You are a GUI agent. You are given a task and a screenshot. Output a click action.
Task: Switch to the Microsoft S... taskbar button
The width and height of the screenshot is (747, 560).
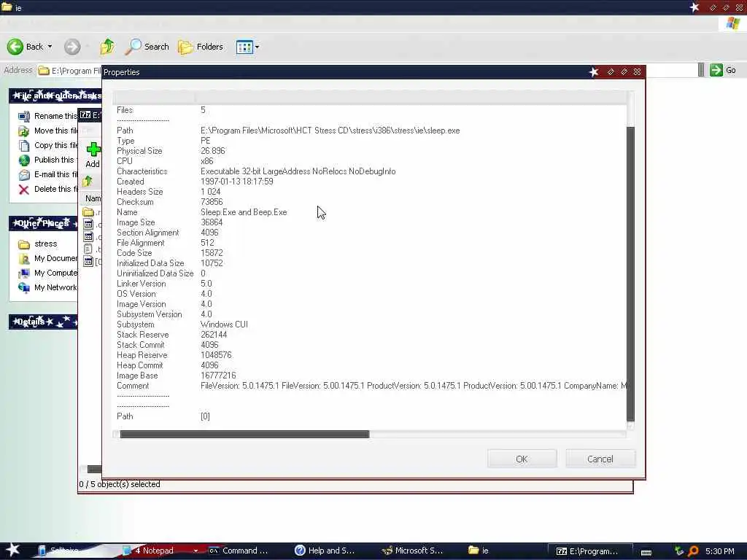click(x=413, y=551)
